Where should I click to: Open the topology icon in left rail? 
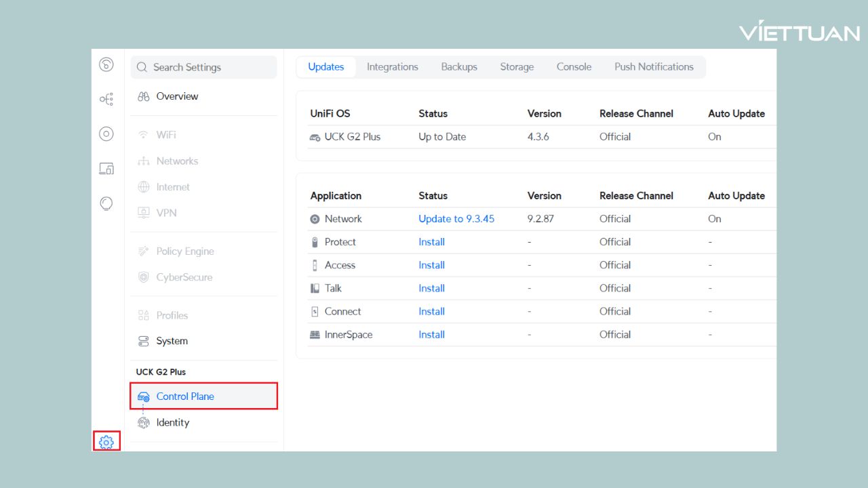[x=106, y=99]
